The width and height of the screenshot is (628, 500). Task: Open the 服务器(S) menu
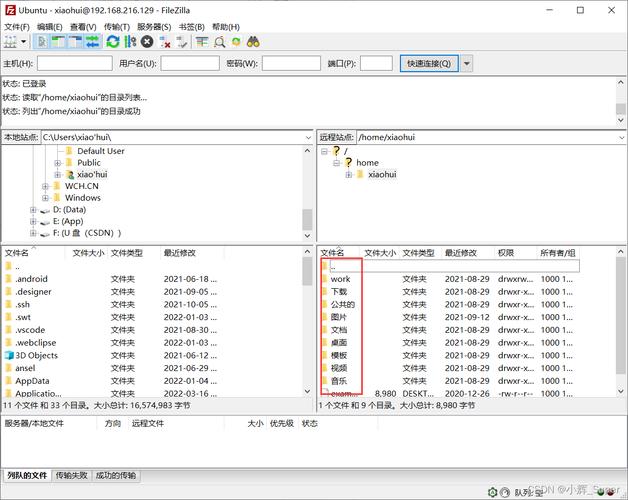(154, 27)
